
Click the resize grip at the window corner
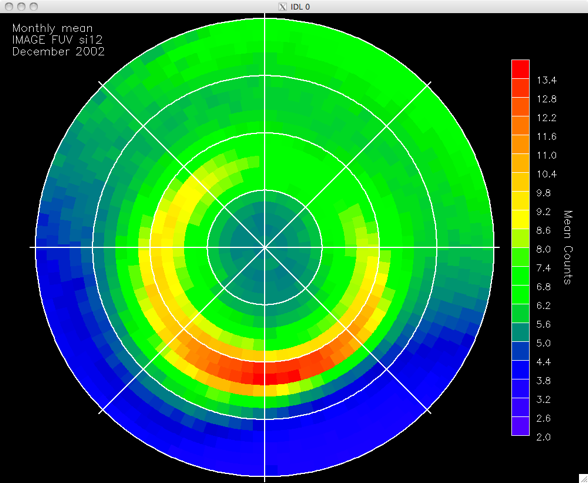point(584,479)
